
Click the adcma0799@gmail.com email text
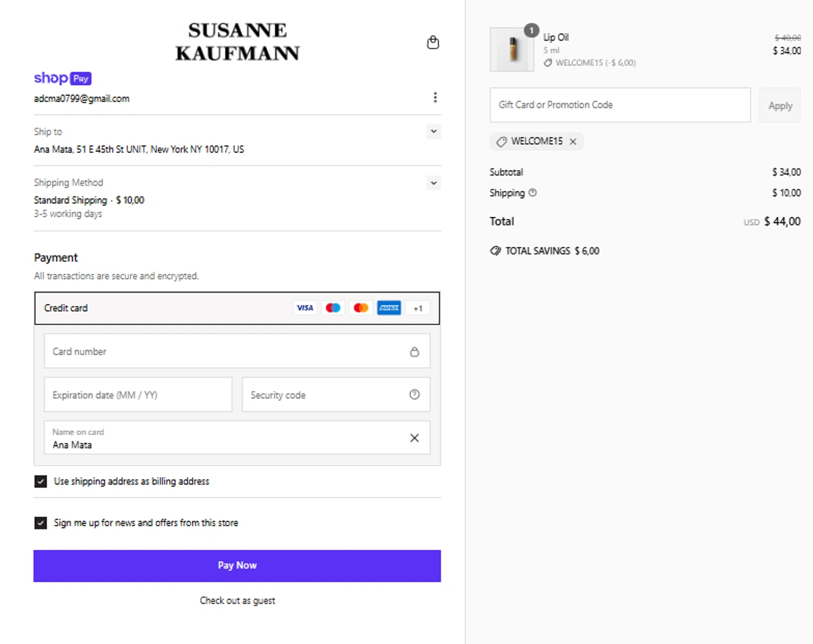tap(82, 99)
